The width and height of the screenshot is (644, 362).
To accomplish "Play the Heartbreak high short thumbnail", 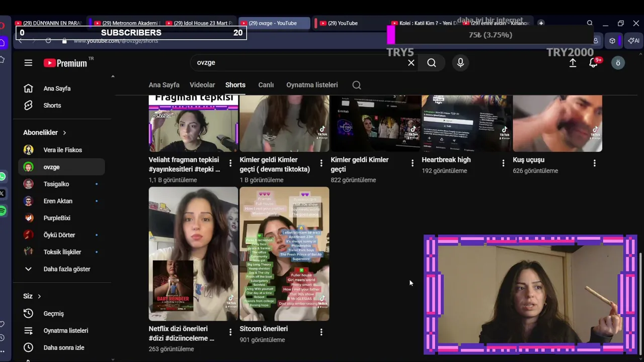I will pyautogui.click(x=466, y=123).
